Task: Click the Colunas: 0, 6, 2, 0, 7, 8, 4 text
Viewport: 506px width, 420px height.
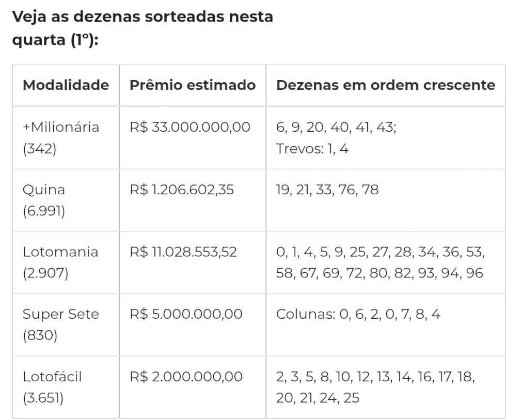Action: pos(358,314)
